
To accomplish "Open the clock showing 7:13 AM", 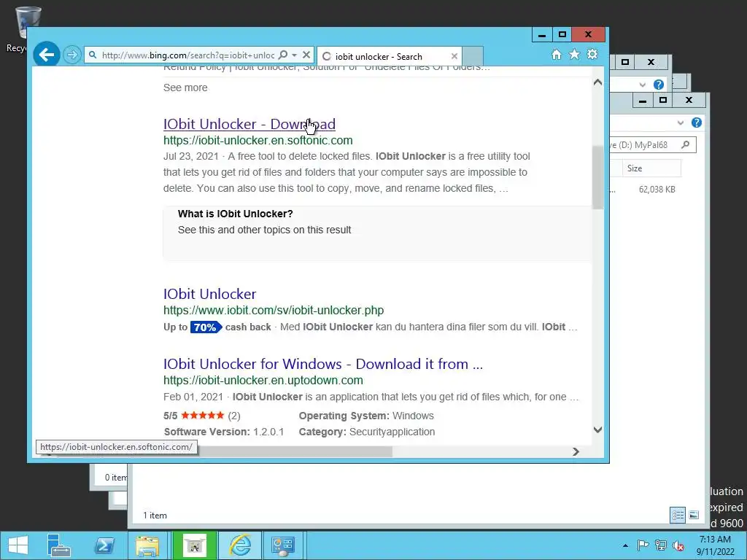I will coord(716,545).
